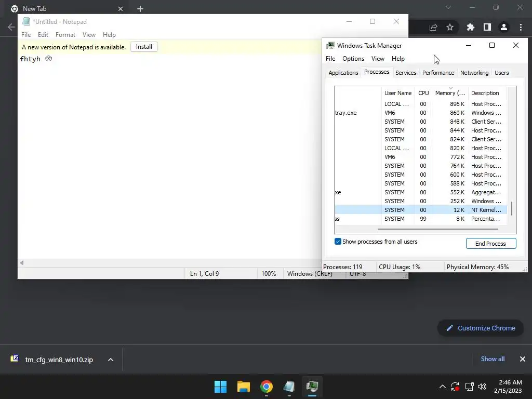The height and width of the screenshot is (399, 532).
Task: Click Show all downloads link
Action: click(493, 359)
